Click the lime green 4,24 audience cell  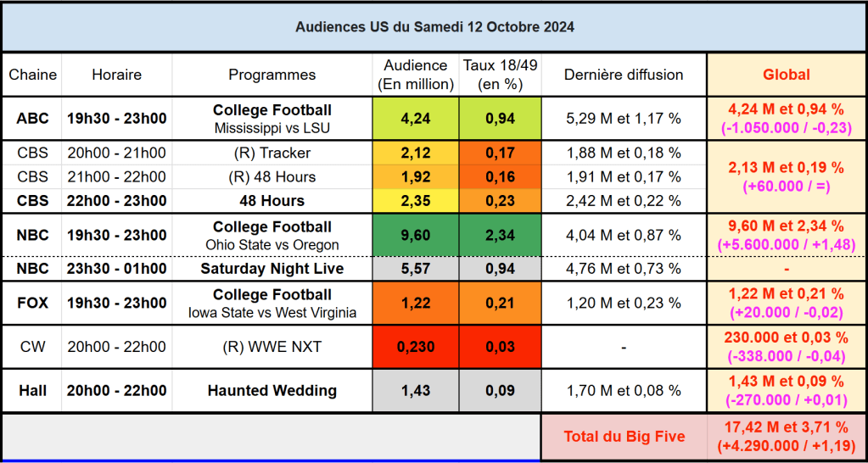[x=416, y=119]
